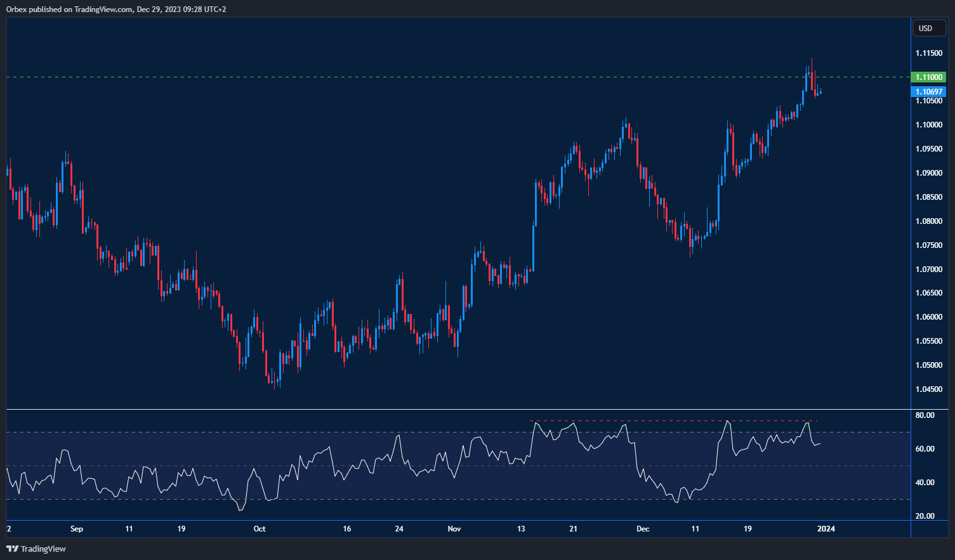The image size is (955, 560).
Task: Click the blue 1.10697 current price label
Action: [x=928, y=91]
